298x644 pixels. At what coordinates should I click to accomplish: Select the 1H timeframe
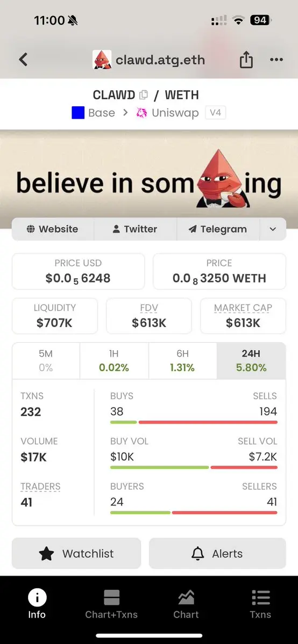coord(114,361)
